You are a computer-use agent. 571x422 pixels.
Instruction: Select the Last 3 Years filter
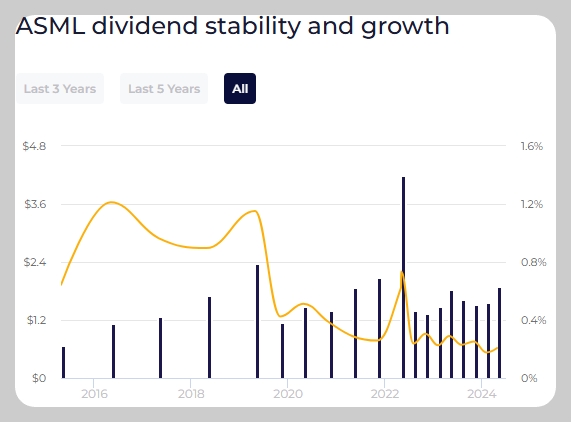click(x=60, y=88)
